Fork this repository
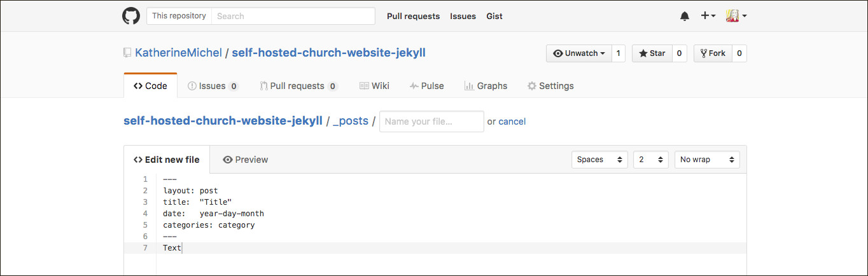The width and height of the screenshot is (868, 276). point(713,53)
